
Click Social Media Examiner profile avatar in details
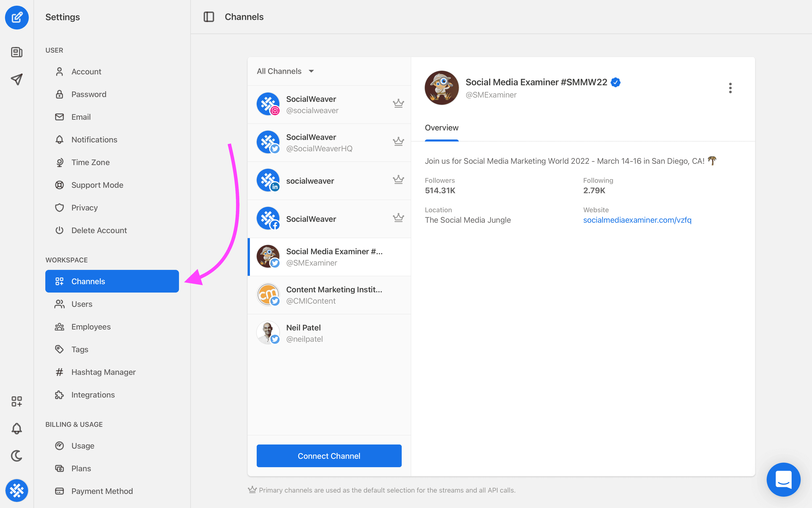(442, 88)
